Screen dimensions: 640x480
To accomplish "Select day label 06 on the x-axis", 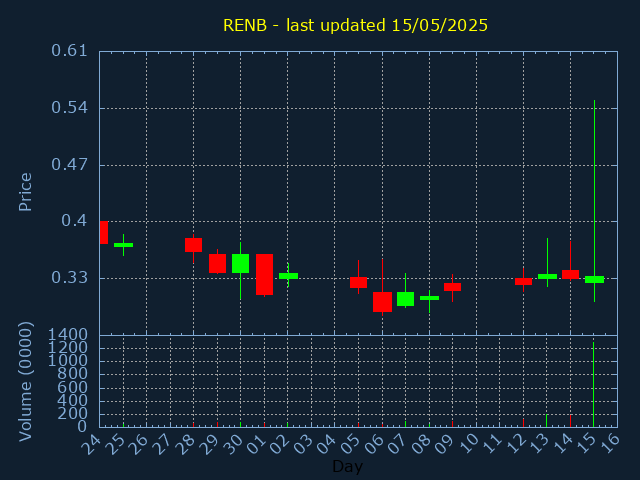I will (x=373, y=444).
